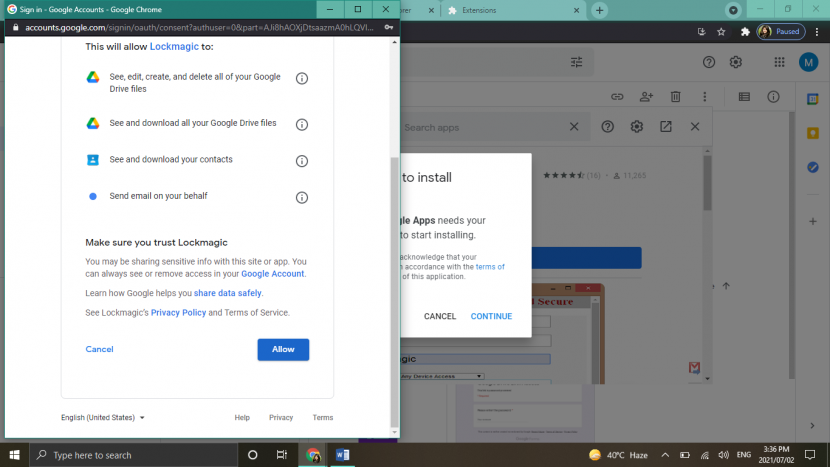Click the Paused profile button
Viewport: 830px width, 467px height.
781,32
